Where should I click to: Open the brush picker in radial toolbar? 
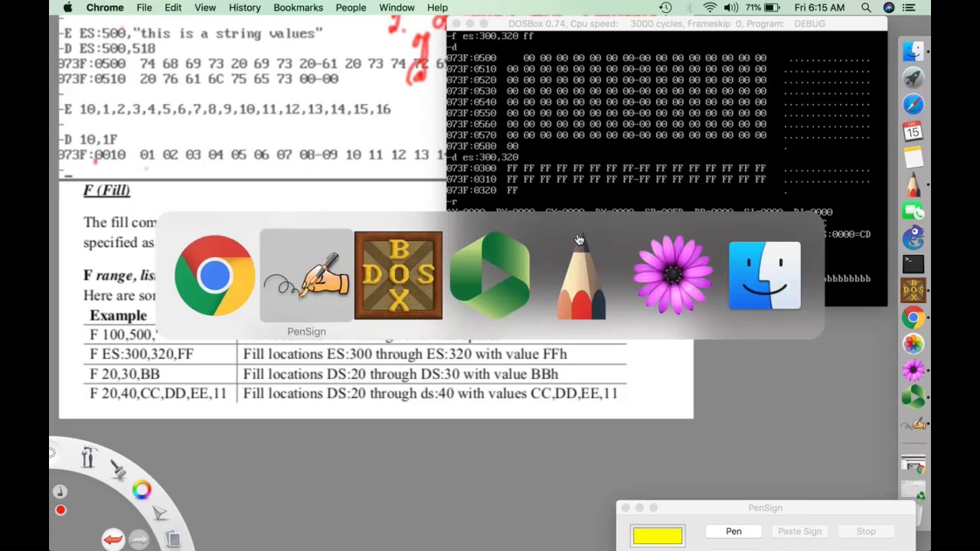[117, 468]
